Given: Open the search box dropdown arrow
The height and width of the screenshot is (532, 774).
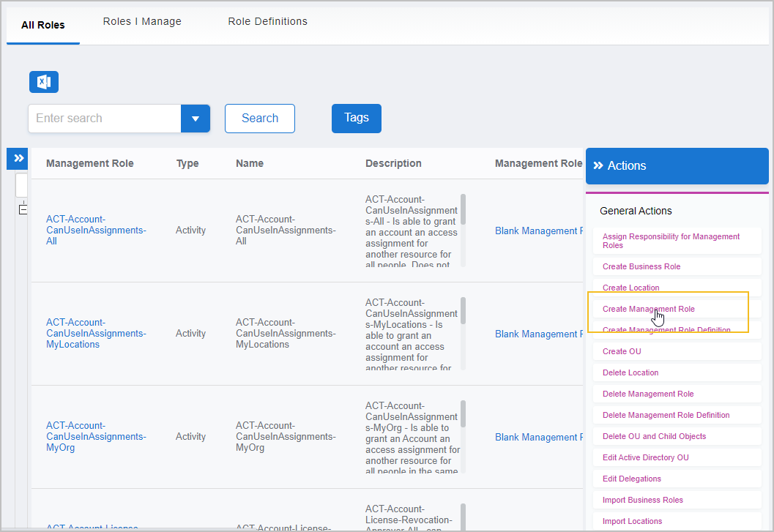Looking at the screenshot, I should 196,119.
